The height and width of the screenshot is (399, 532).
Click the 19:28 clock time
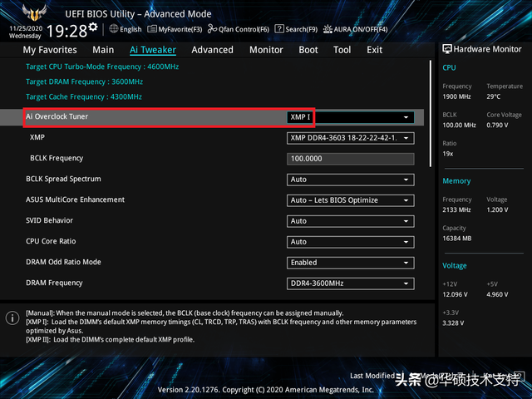click(x=66, y=32)
